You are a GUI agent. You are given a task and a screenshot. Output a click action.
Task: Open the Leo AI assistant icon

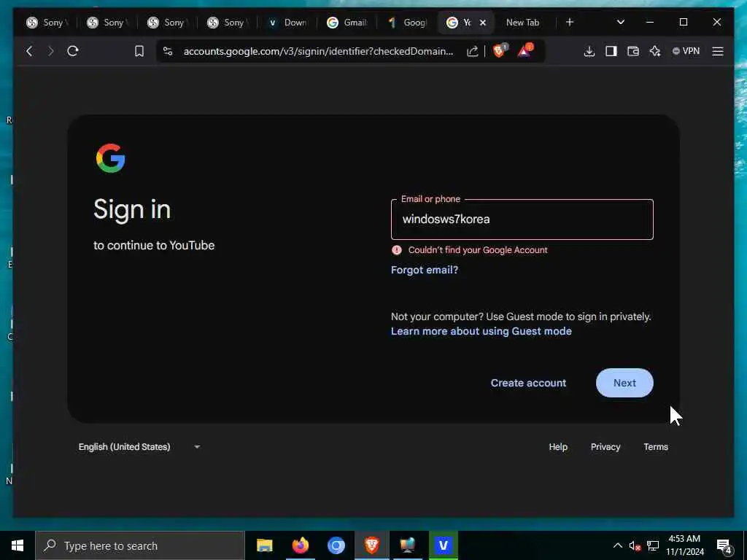click(655, 51)
